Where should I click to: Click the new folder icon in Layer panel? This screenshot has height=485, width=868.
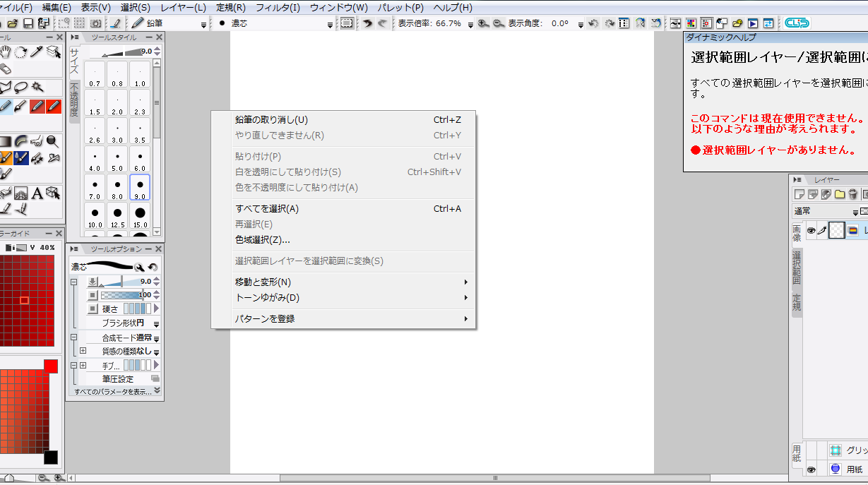(x=840, y=194)
